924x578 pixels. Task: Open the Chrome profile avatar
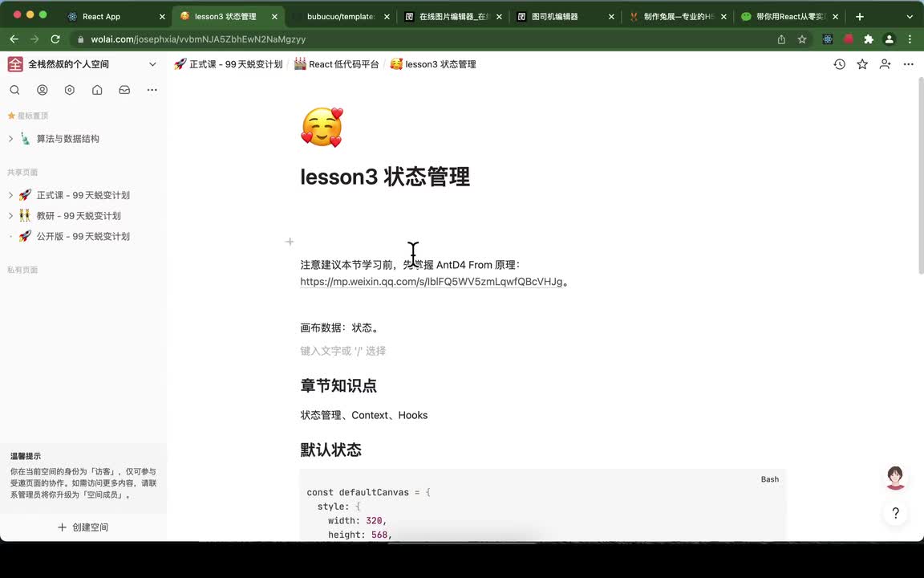(890, 39)
